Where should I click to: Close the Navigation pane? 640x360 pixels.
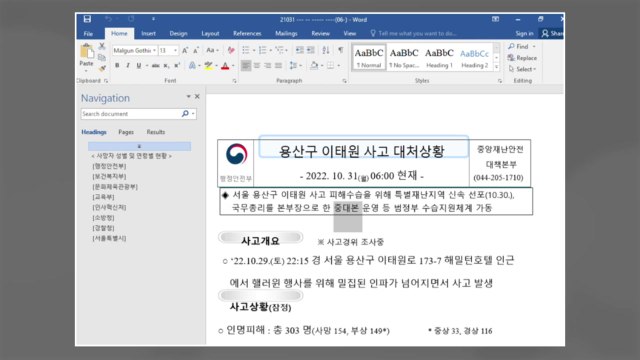click(x=197, y=96)
